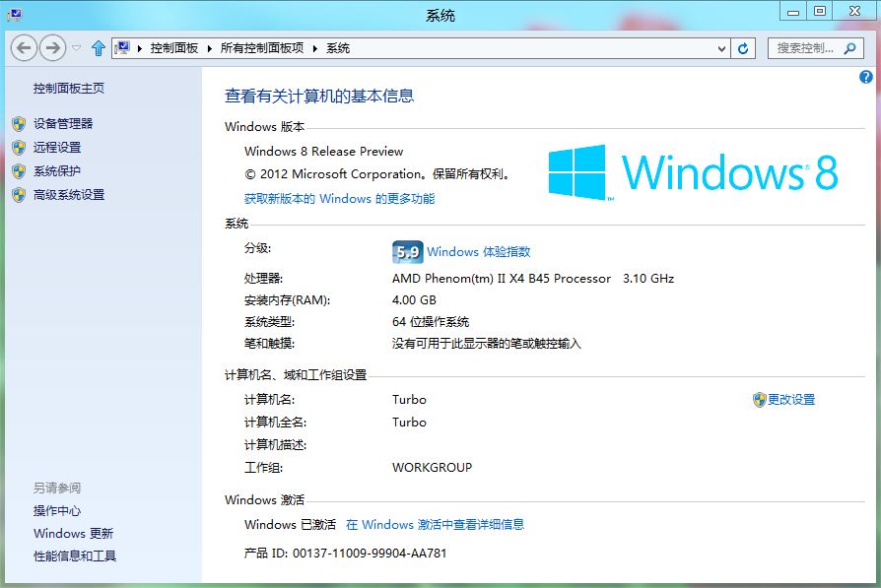Screen dimensions: 881x588
Task: Open 远程设置 from the sidebar
Action: point(57,147)
